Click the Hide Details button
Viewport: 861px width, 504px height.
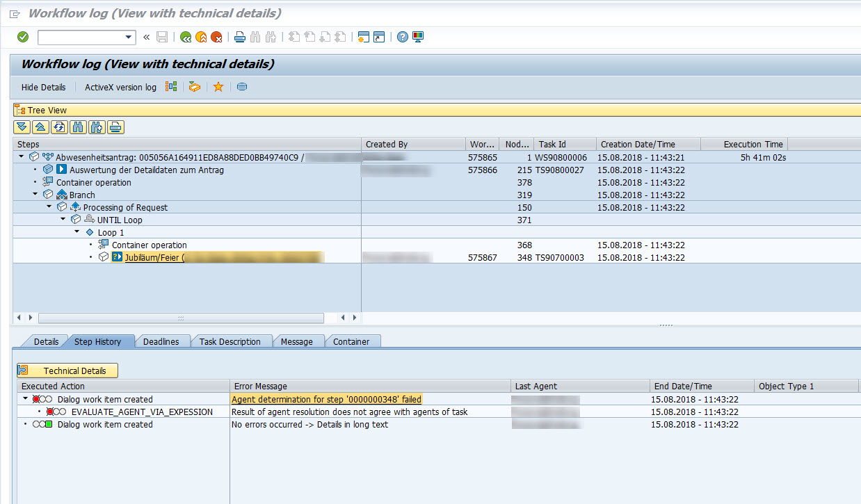43,88
